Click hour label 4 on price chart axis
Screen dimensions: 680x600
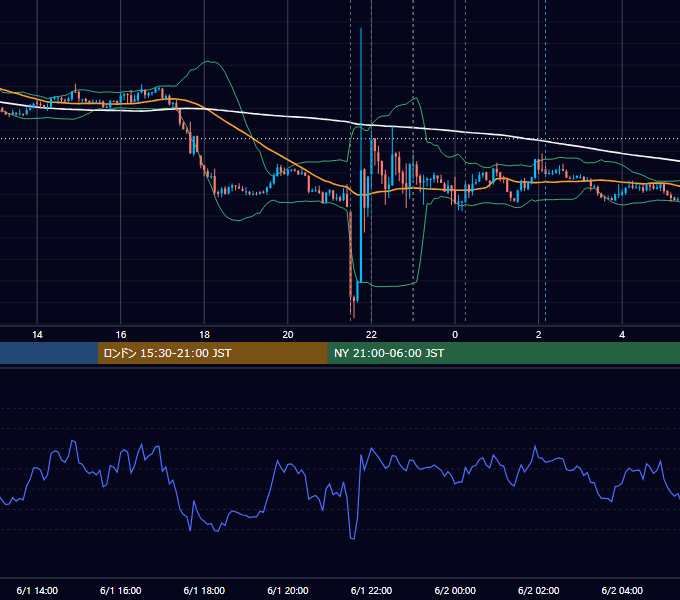(622, 335)
